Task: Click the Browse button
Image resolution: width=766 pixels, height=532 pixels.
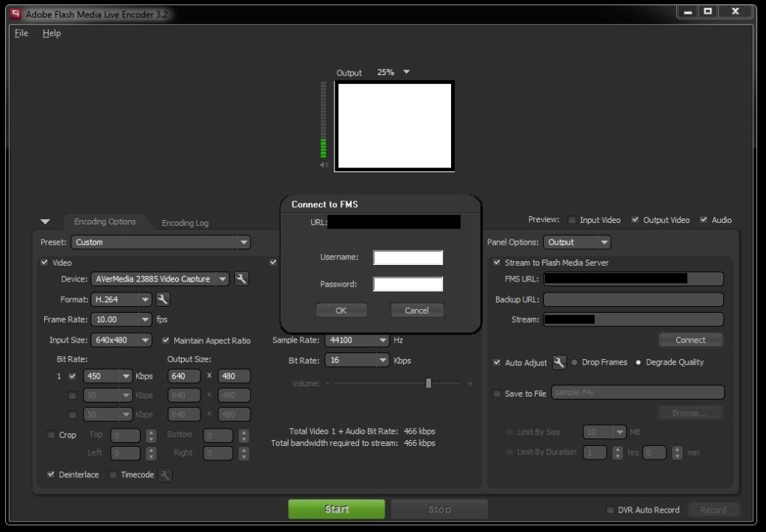Action: pyautogui.click(x=690, y=413)
